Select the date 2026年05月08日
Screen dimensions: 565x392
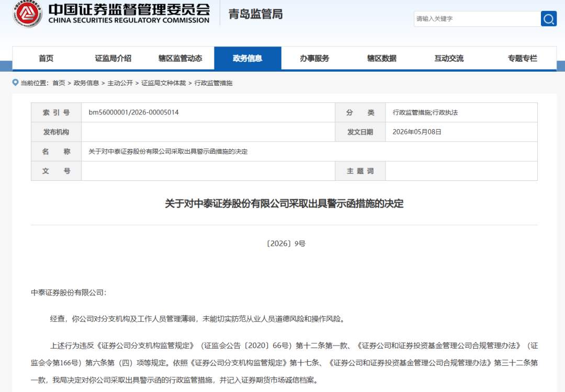pos(417,132)
